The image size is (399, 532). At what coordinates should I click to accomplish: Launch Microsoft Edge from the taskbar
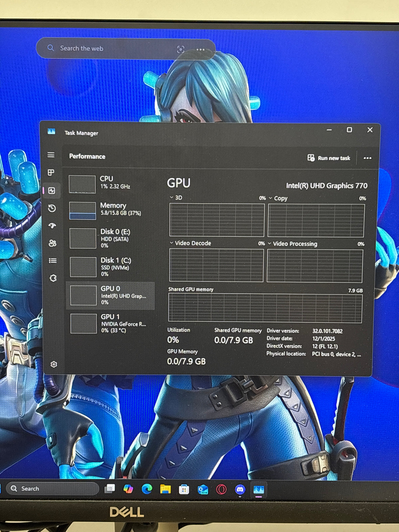(147, 489)
